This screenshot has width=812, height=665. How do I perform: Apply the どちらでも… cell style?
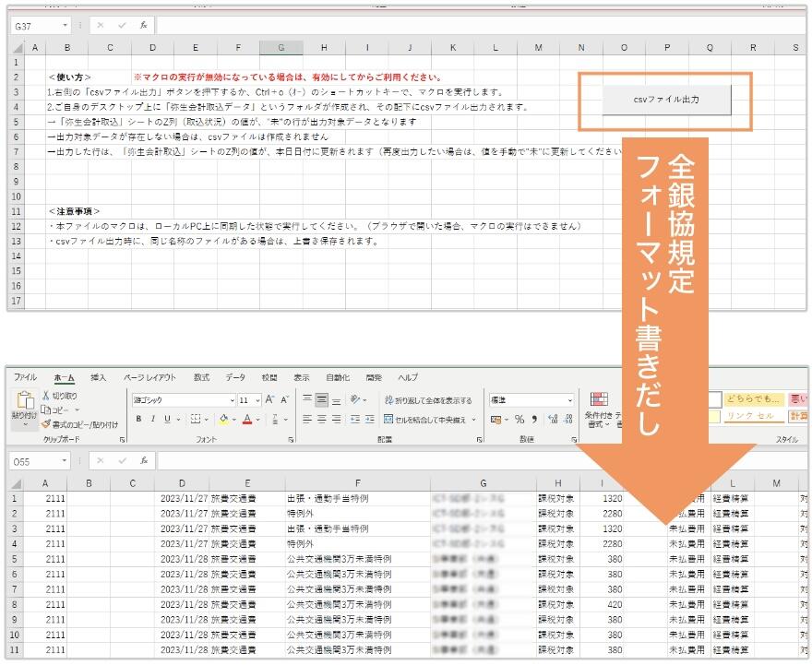(754, 399)
